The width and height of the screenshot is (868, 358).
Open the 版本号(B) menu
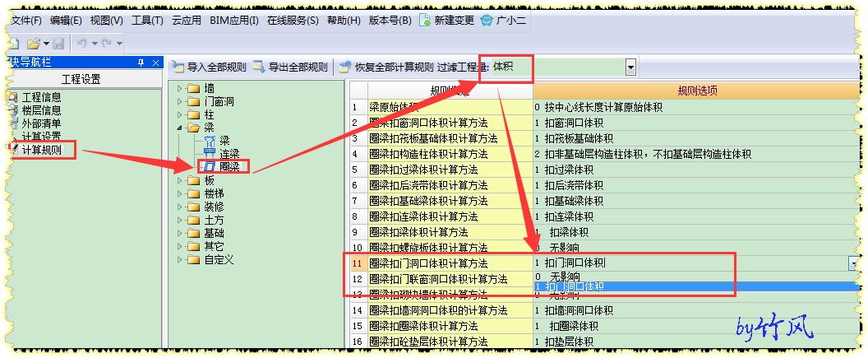point(390,21)
